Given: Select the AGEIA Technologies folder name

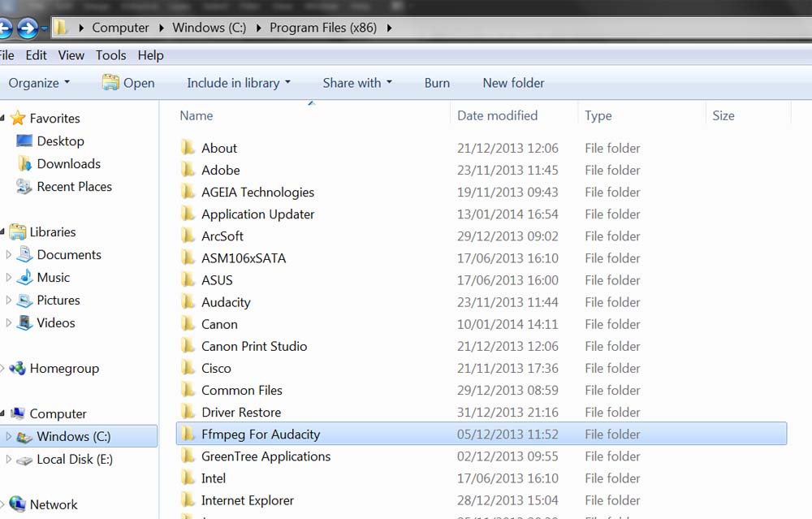Looking at the screenshot, I should (x=258, y=192).
